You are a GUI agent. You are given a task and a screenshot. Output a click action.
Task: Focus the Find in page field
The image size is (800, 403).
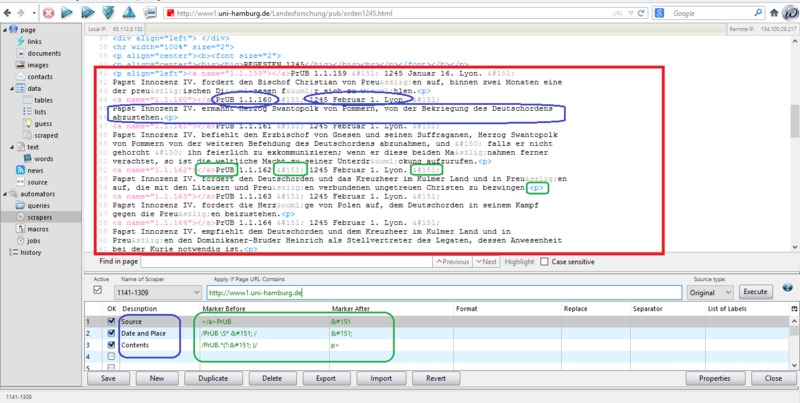[286, 262]
